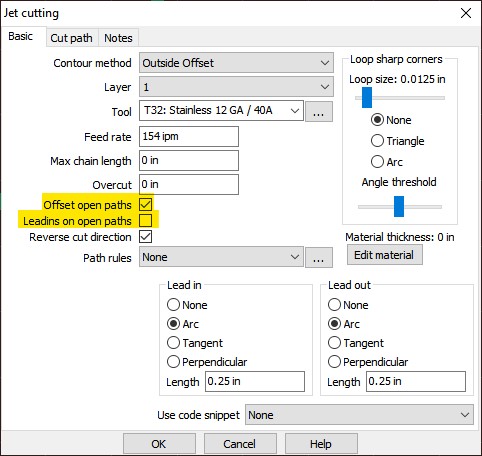Select None for loop sharp corners
The width and height of the screenshot is (482, 456).
[x=391, y=120]
